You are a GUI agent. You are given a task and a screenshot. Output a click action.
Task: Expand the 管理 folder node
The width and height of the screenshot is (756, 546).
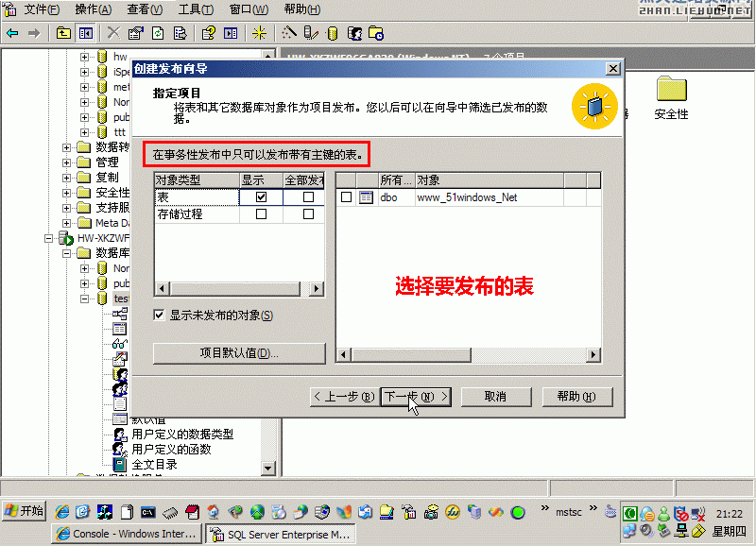tap(66, 162)
